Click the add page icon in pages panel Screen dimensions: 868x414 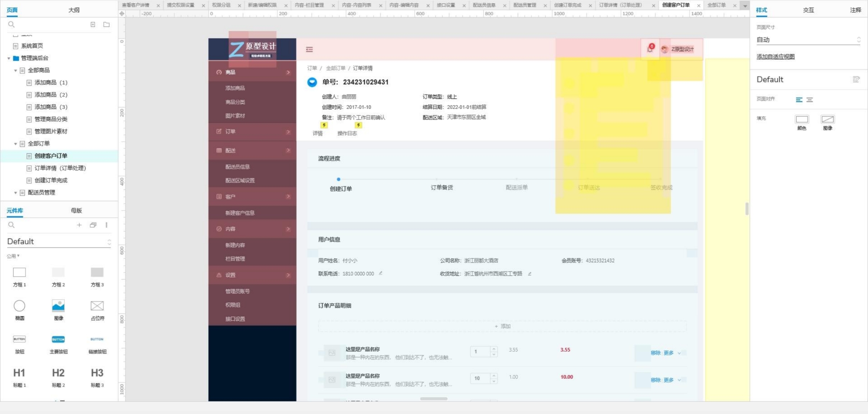[93, 25]
